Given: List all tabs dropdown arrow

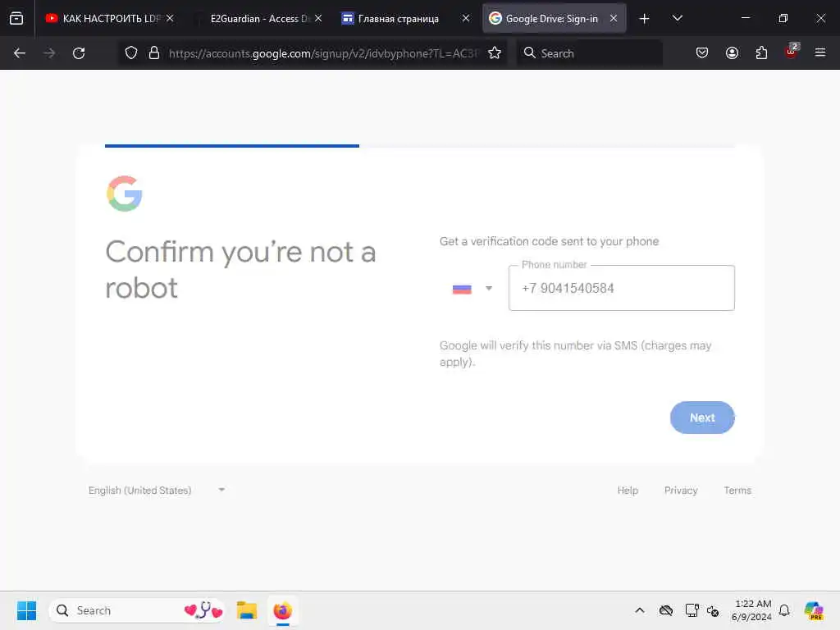Looking at the screenshot, I should coord(677,19).
